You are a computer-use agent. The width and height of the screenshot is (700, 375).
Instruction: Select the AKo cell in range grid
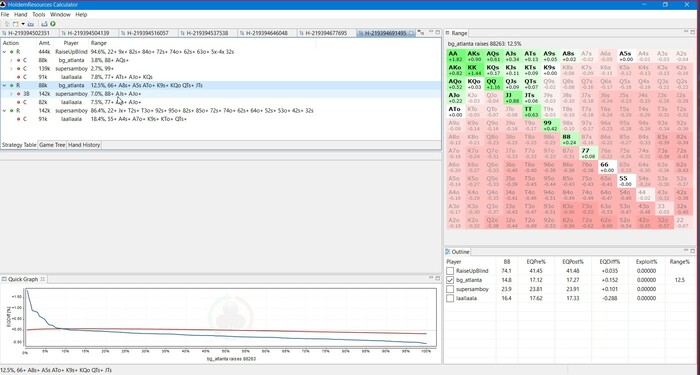coord(455,70)
